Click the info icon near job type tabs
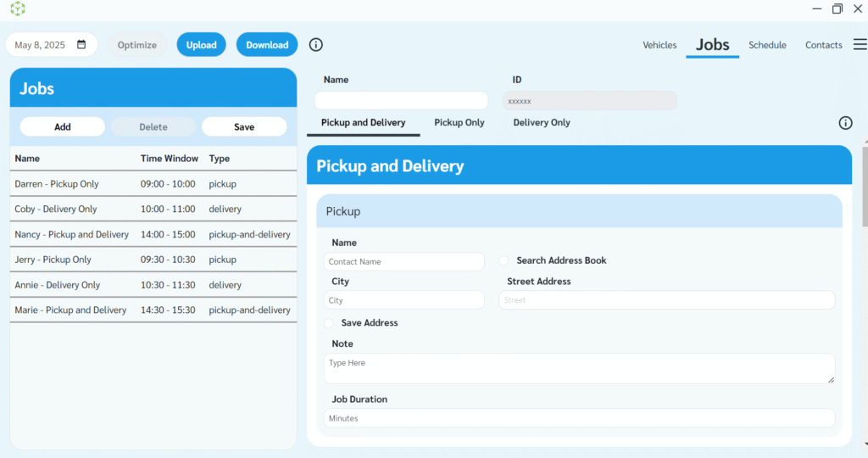The image size is (868, 458). pyautogui.click(x=845, y=123)
